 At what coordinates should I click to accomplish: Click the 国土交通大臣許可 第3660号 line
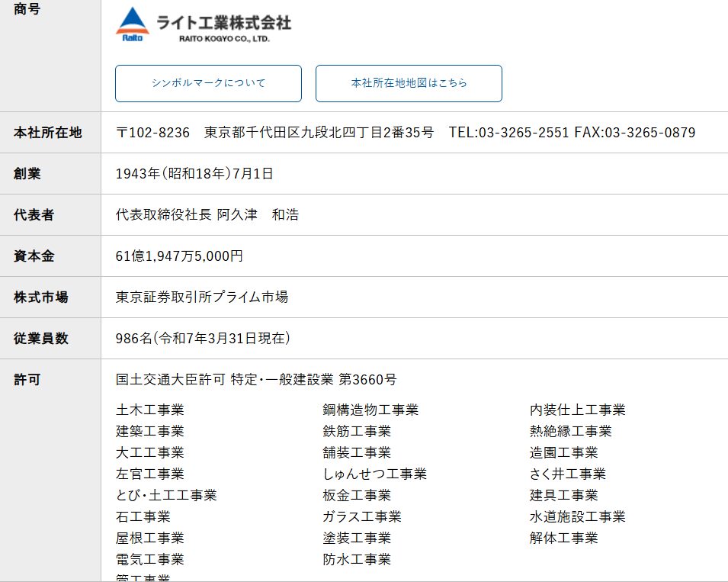pyautogui.click(x=256, y=380)
